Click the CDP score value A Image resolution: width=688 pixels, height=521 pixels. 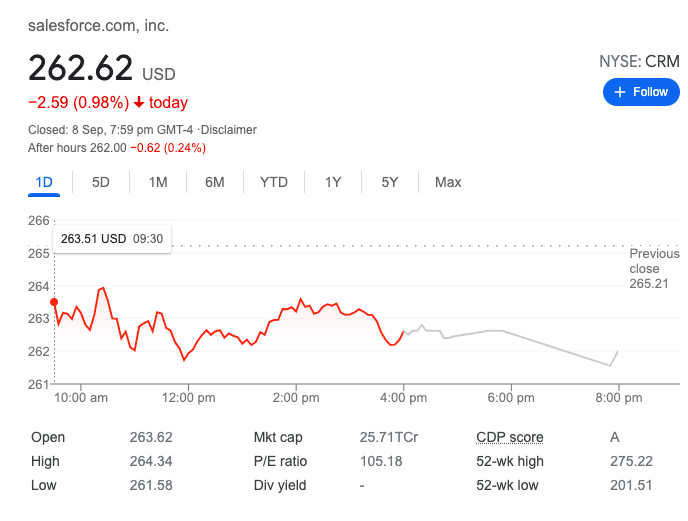(x=615, y=437)
